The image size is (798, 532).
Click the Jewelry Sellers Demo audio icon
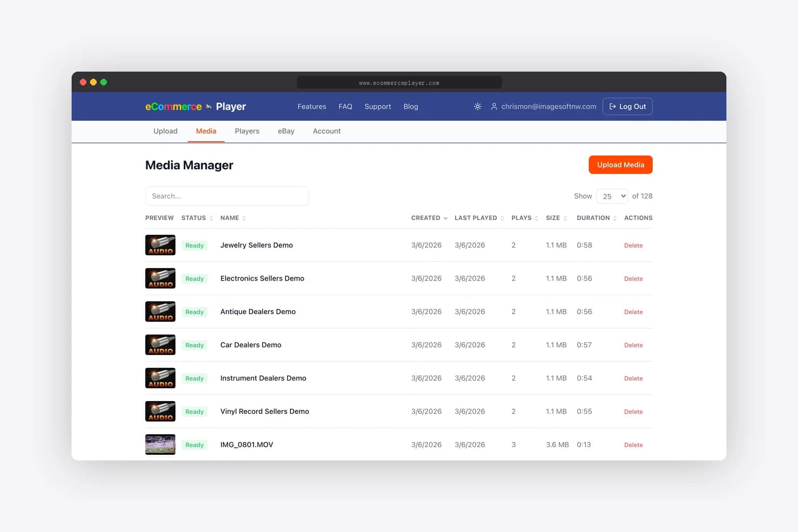(160, 245)
